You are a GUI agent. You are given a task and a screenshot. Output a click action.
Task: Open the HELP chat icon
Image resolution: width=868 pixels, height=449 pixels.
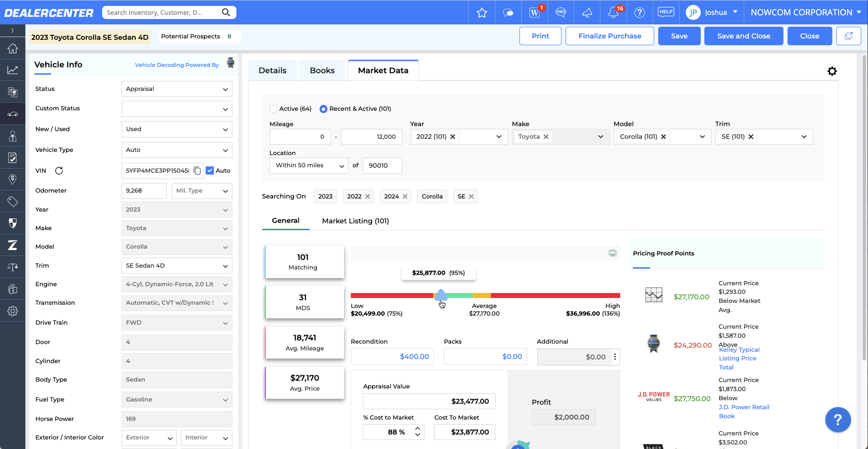point(666,12)
